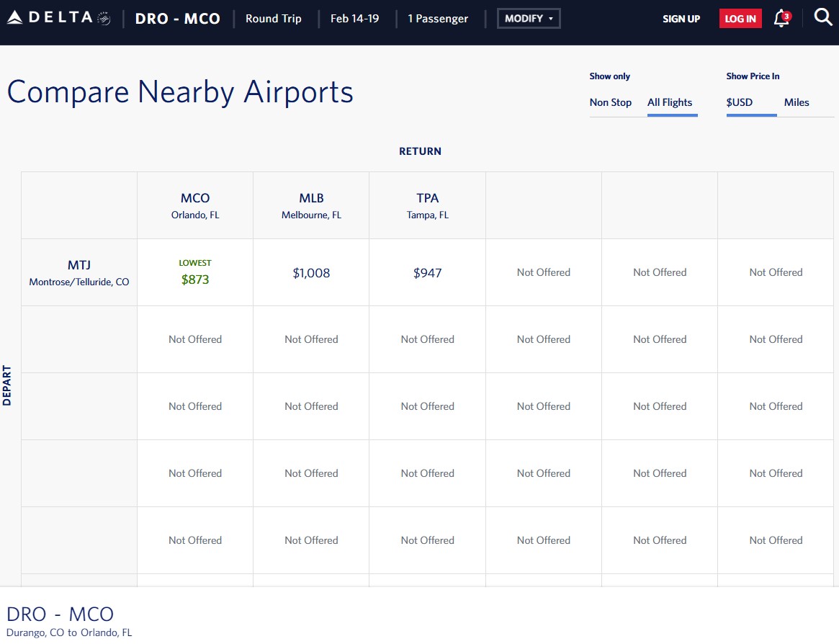The height and width of the screenshot is (644, 839).
Task: Choose the $1,008 MTJ to MLB fare
Action: (311, 273)
